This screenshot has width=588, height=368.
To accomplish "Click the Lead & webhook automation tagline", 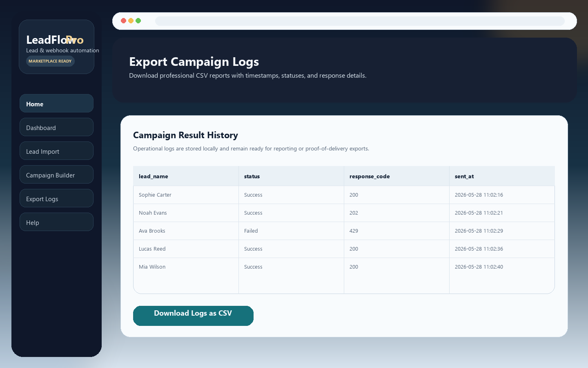I will point(62,51).
